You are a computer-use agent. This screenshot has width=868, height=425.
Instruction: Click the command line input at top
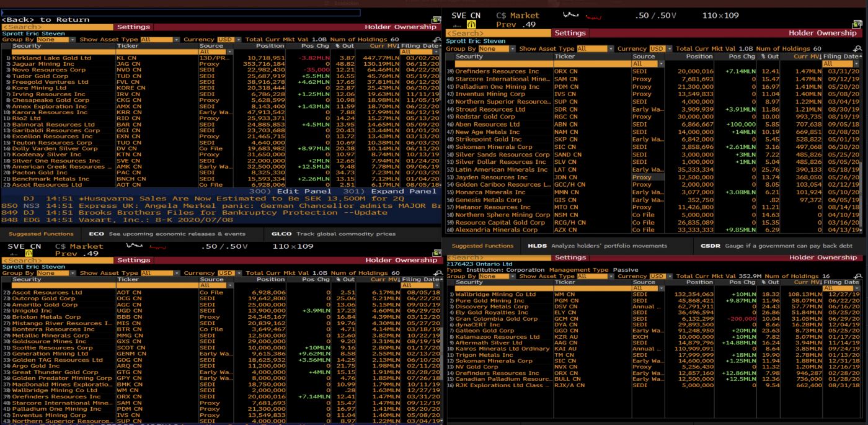[x=180, y=12]
